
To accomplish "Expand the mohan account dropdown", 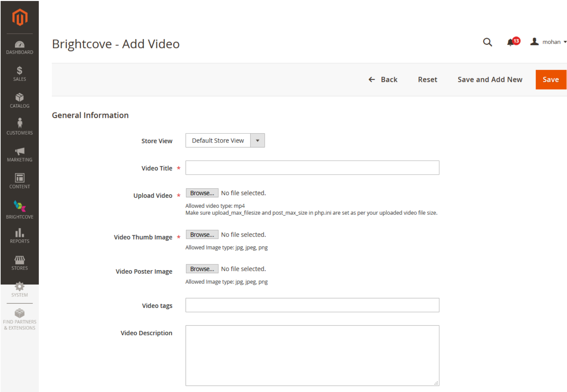I will (x=551, y=42).
